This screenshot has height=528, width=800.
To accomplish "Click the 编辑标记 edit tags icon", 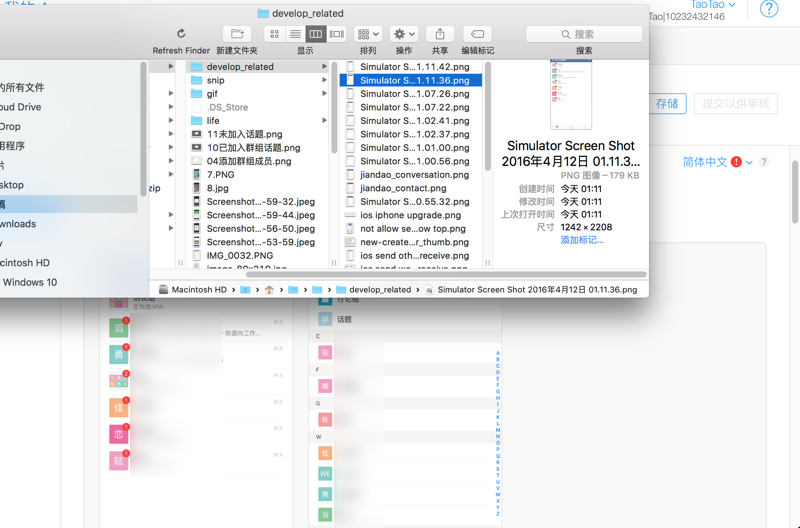I will [x=478, y=34].
